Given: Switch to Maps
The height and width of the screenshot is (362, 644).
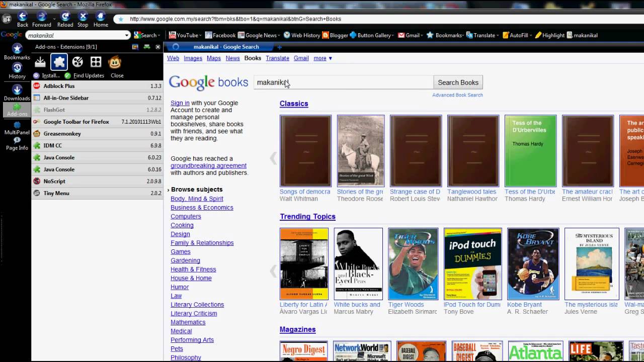Looking at the screenshot, I should (x=214, y=58).
